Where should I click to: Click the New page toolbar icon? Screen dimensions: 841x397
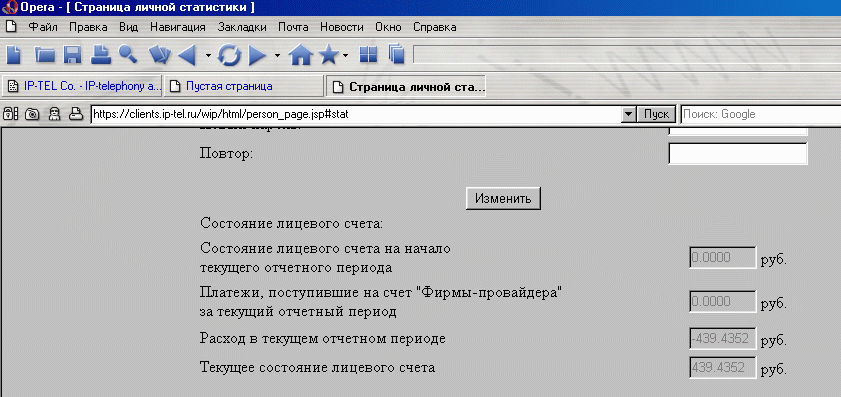(14, 55)
